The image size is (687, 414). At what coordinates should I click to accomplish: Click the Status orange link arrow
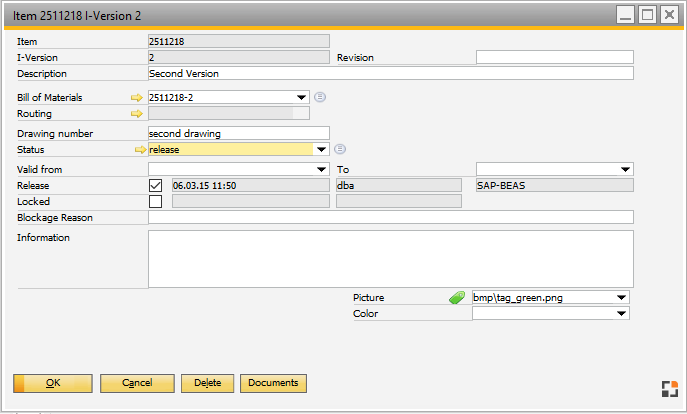[x=140, y=150]
